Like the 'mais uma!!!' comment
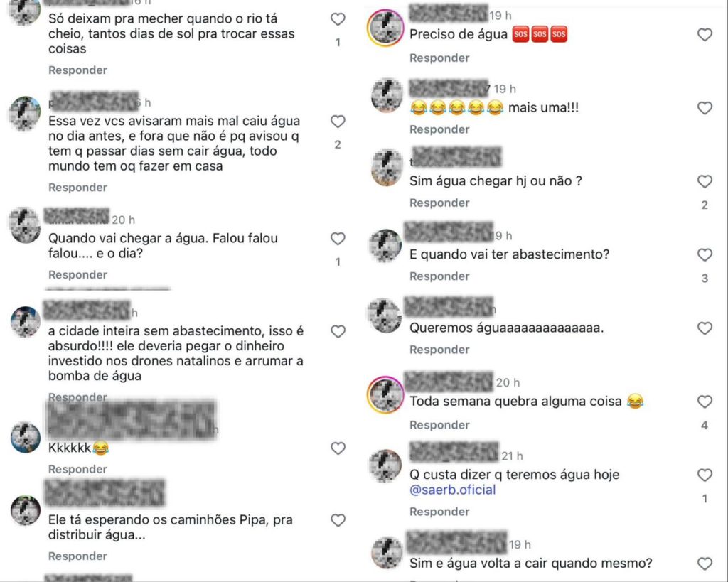 [705, 108]
